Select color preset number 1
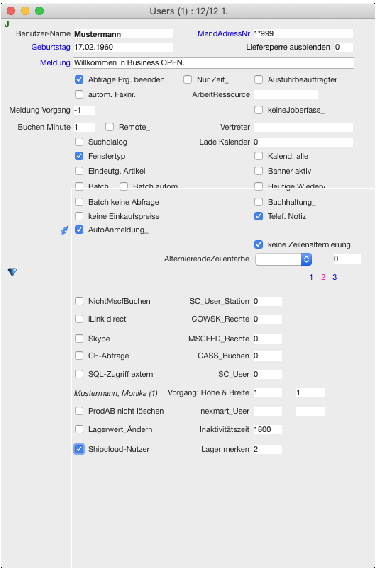381x570 pixels. 311,277
